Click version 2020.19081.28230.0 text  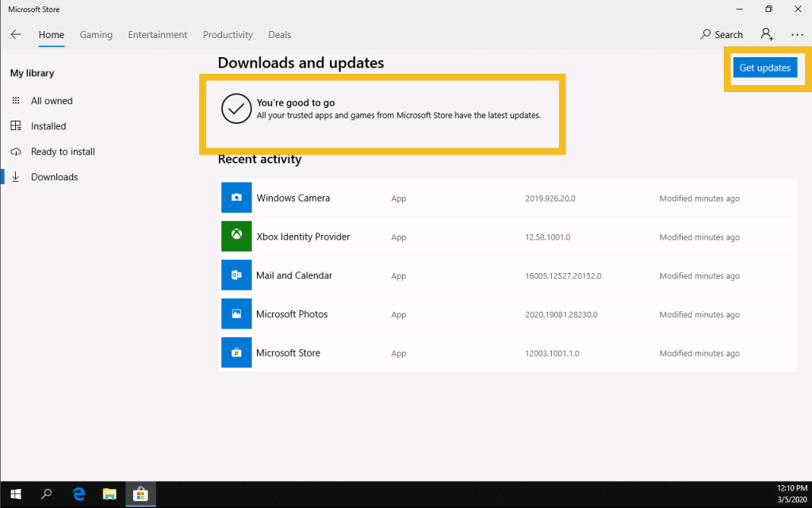click(561, 314)
